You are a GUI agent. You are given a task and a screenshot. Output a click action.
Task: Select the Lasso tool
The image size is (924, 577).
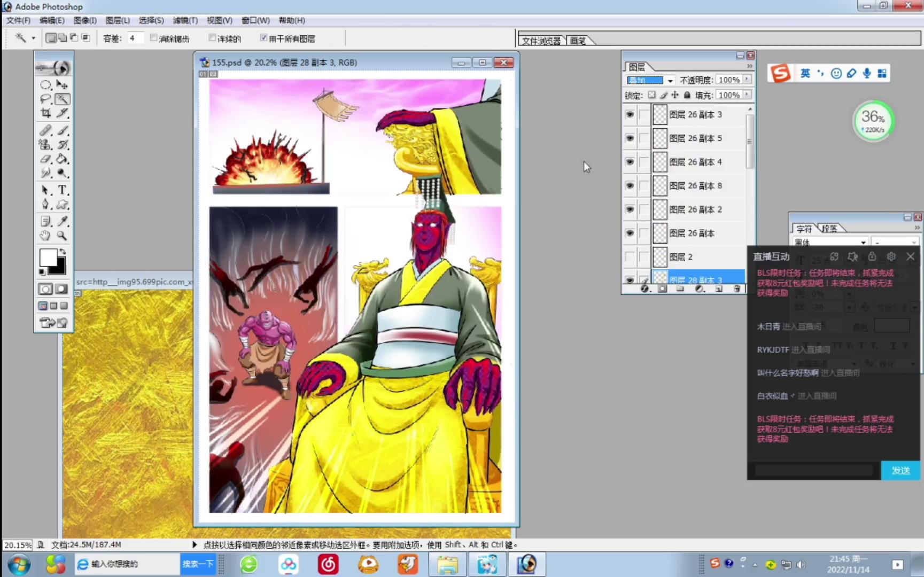[46, 99]
